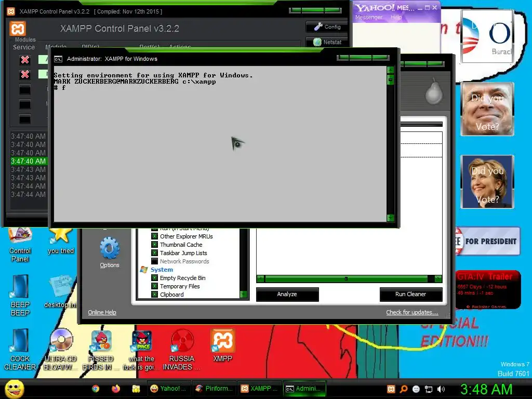Click the smiley Start button
Viewport: 532px width, 399px height.
point(14,389)
